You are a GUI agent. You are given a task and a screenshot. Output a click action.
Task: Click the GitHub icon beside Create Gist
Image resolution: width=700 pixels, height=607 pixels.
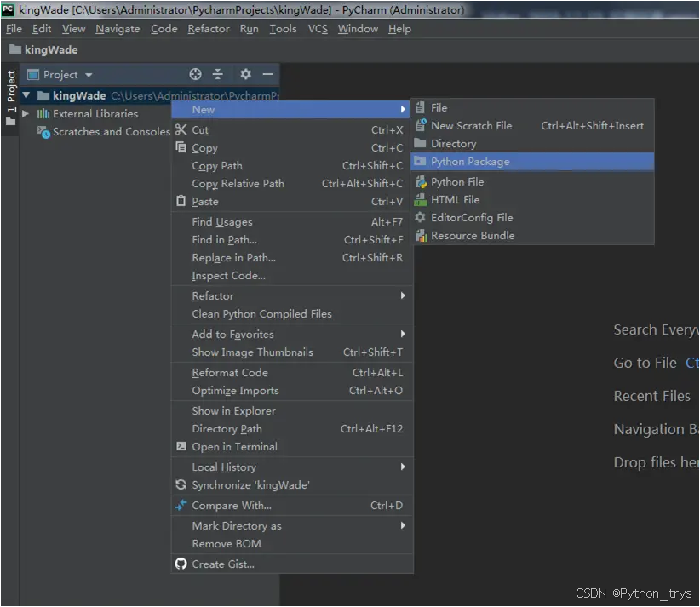coord(181,564)
